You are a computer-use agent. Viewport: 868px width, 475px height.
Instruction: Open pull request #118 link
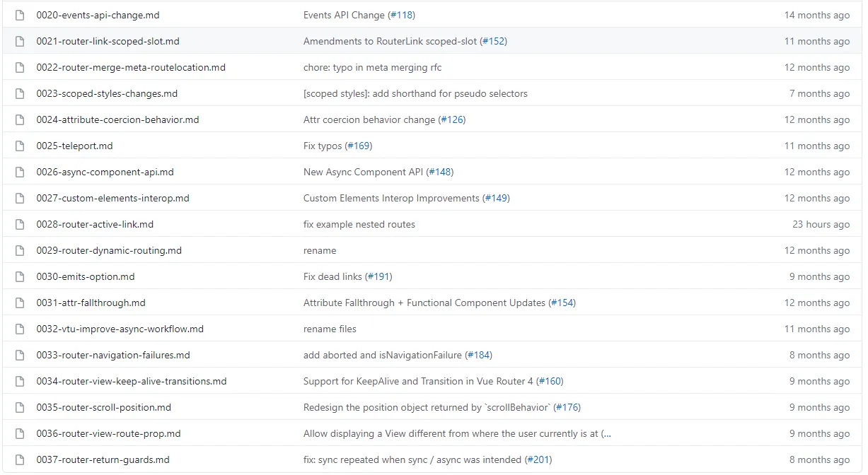[401, 15]
